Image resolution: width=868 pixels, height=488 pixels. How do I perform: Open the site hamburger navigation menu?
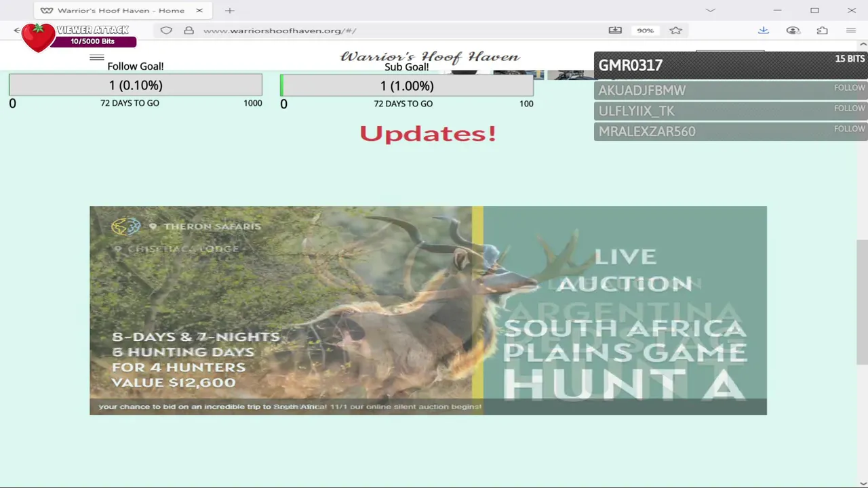(97, 58)
